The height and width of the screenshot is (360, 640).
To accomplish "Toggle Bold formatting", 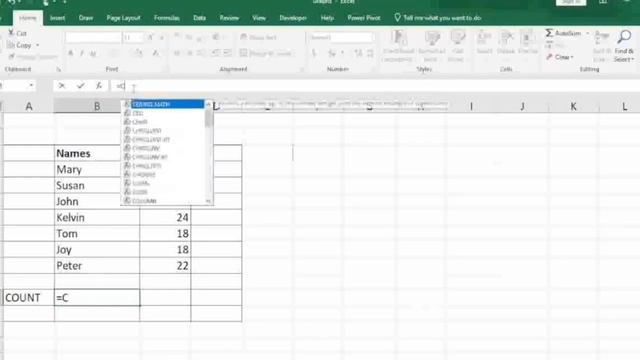I will [71, 53].
